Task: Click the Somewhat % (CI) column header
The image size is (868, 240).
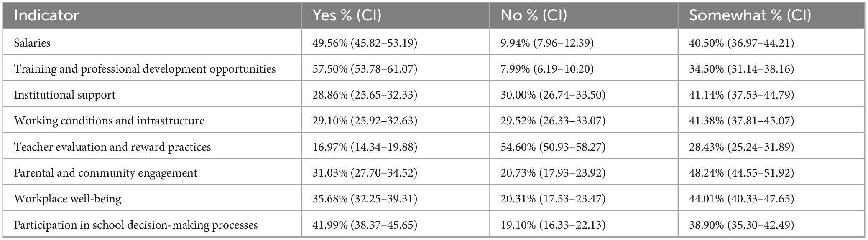Action: coord(750,15)
